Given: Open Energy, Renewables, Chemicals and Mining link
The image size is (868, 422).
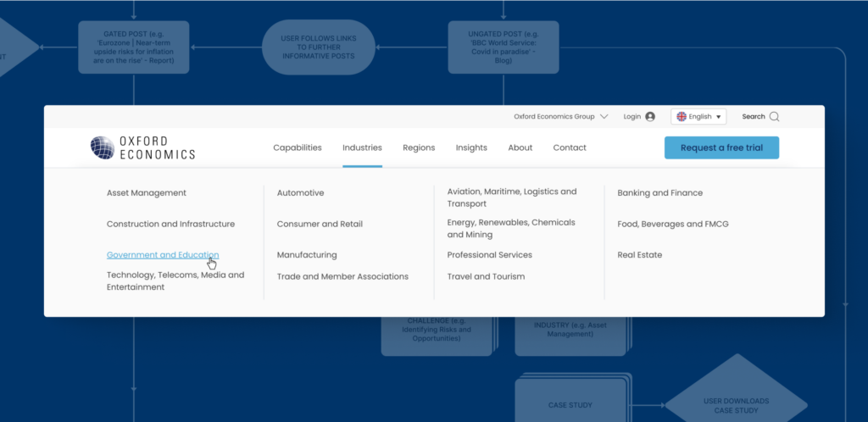Looking at the screenshot, I should (511, 229).
